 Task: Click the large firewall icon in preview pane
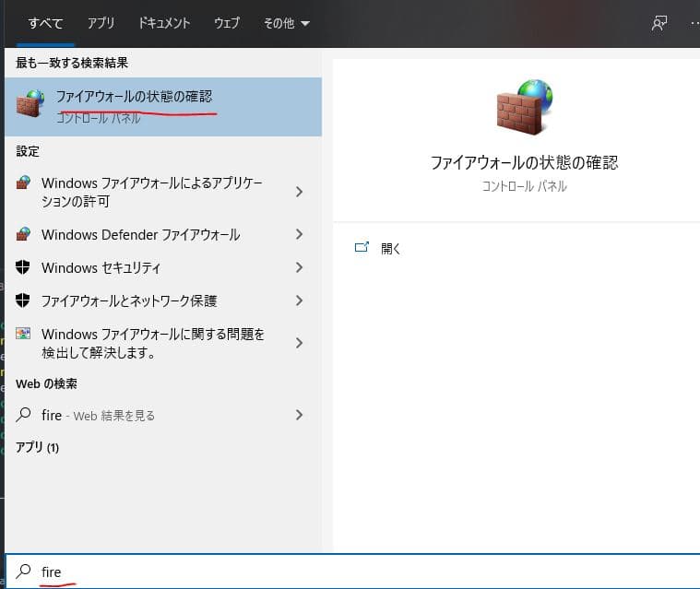(522, 107)
